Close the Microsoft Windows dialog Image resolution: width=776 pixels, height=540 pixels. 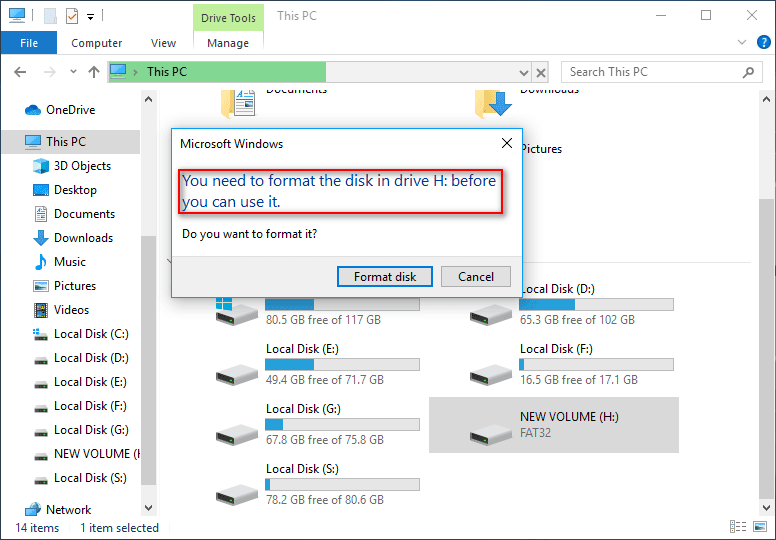pyautogui.click(x=506, y=144)
